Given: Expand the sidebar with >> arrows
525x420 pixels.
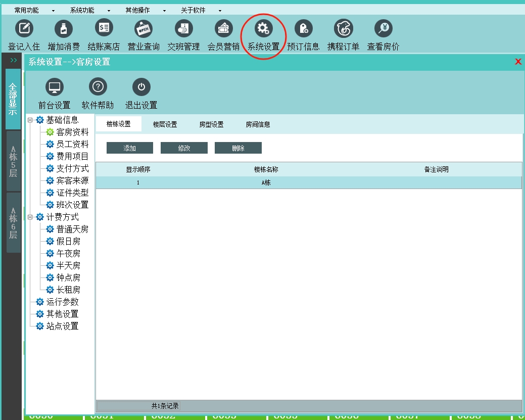Looking at the screenshot, I should click(x=14, y=60).
